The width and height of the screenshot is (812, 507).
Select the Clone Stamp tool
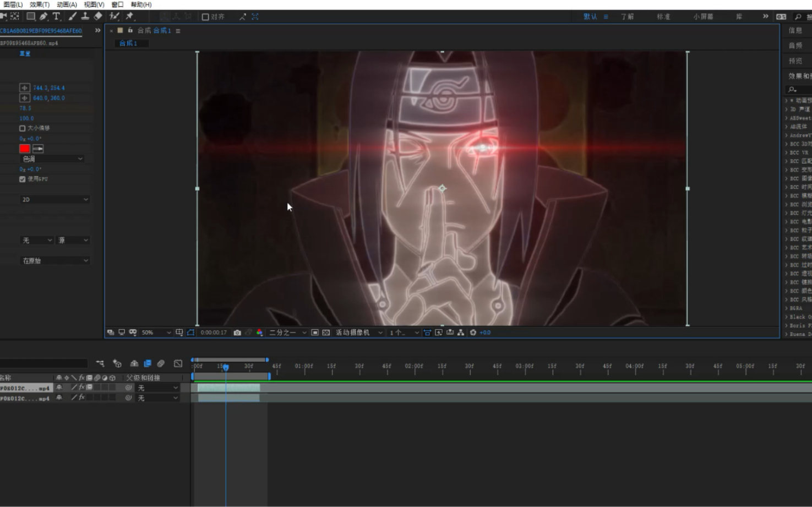click(x=85, y=17)
